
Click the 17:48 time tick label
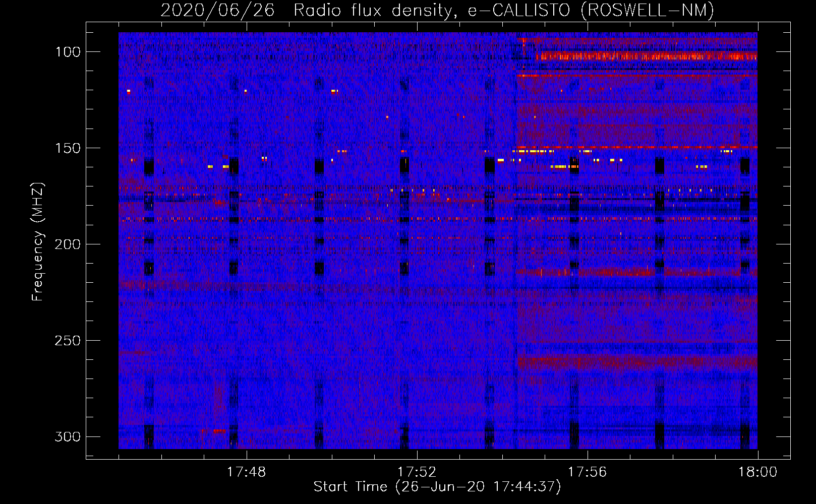(246, 472)
